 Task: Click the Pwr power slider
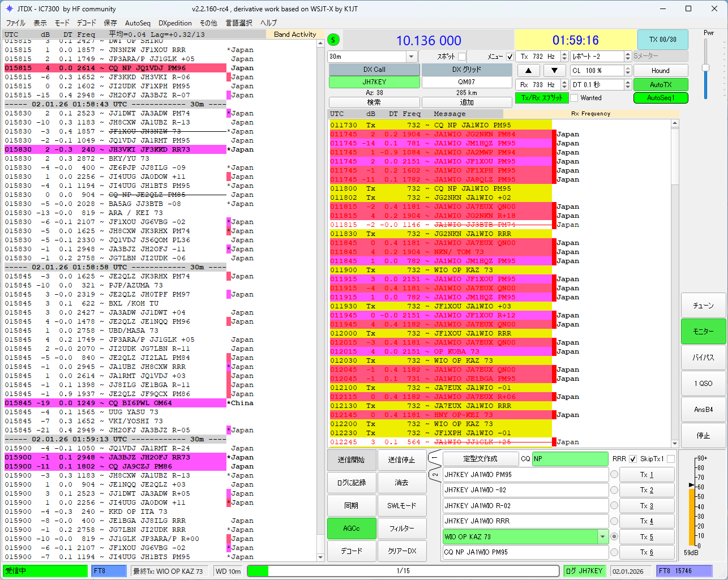click(705, 68)
